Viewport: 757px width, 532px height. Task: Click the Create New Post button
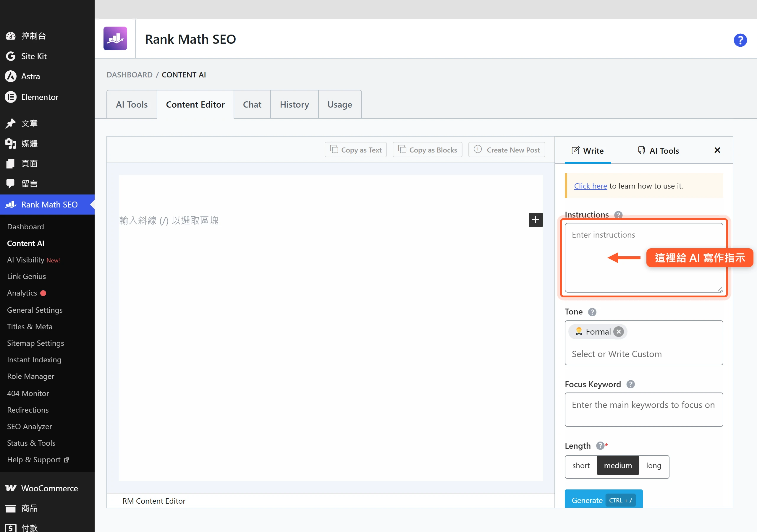tap(507, 150)
